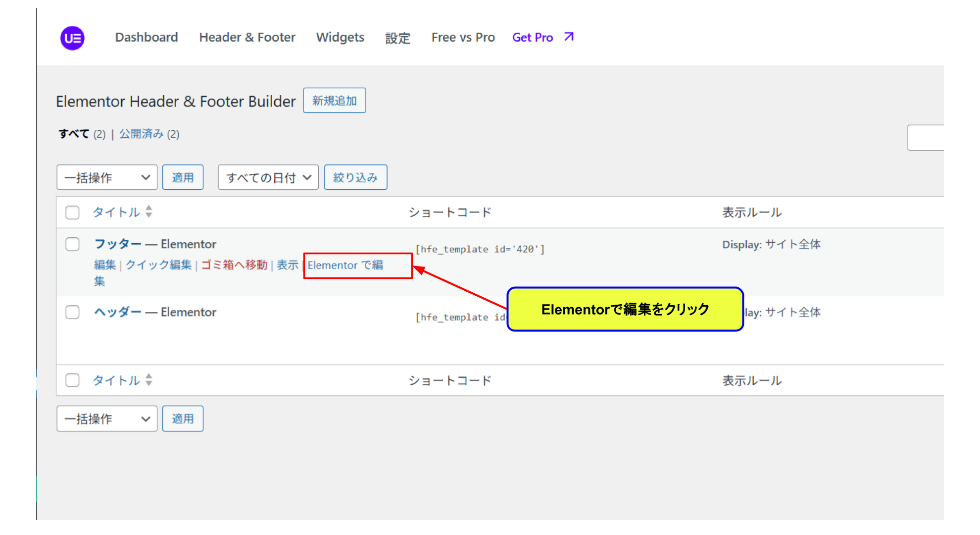The height and width of the screenshot is (535, 980).
Task: Click ゴミ箱へ移動 under フッター
Action: [234, 265]
